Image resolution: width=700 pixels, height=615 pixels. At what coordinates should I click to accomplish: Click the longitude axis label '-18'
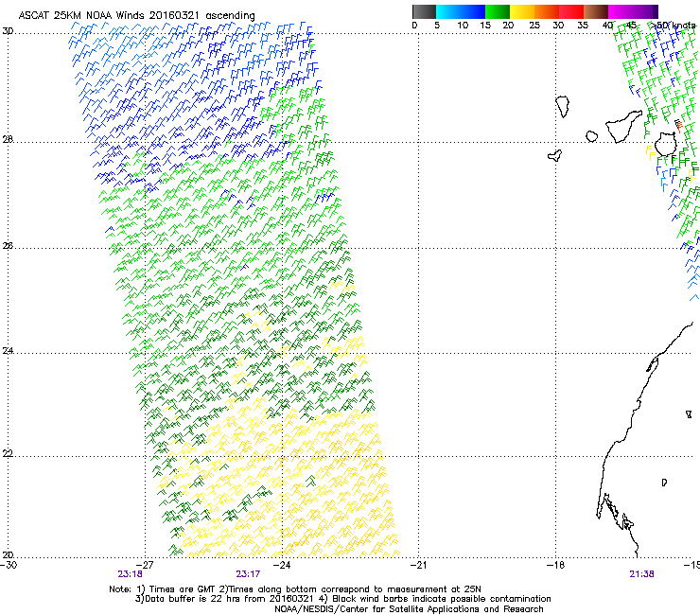coord(555,565)
